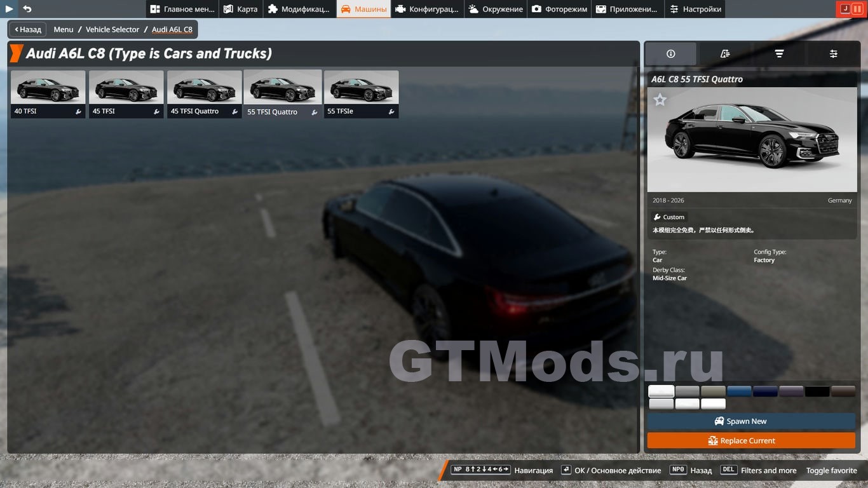
Task: Click wrench icon on 55 TFSIe thumbnail
Action: tap(391, 112)
